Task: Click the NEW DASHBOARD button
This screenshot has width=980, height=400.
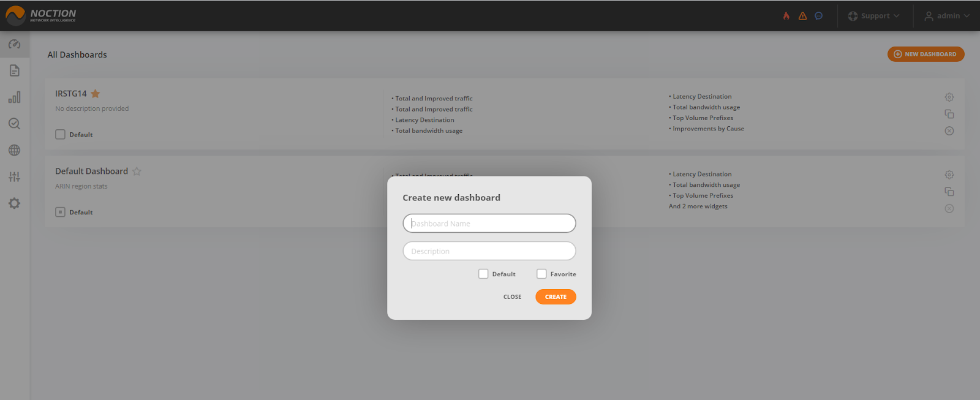Action: (925, 54)
